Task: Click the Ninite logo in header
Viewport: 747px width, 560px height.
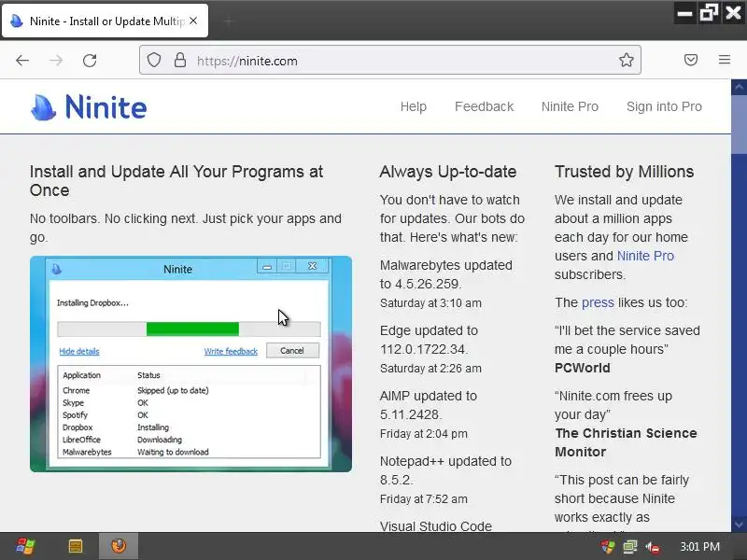Action: point(89,107)
